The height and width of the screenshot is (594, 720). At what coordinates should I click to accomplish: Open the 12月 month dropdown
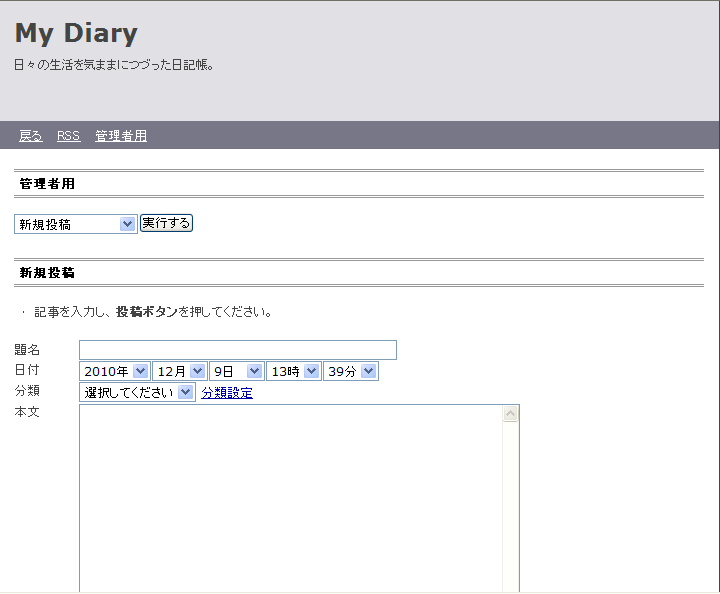[x=179, y=371]
